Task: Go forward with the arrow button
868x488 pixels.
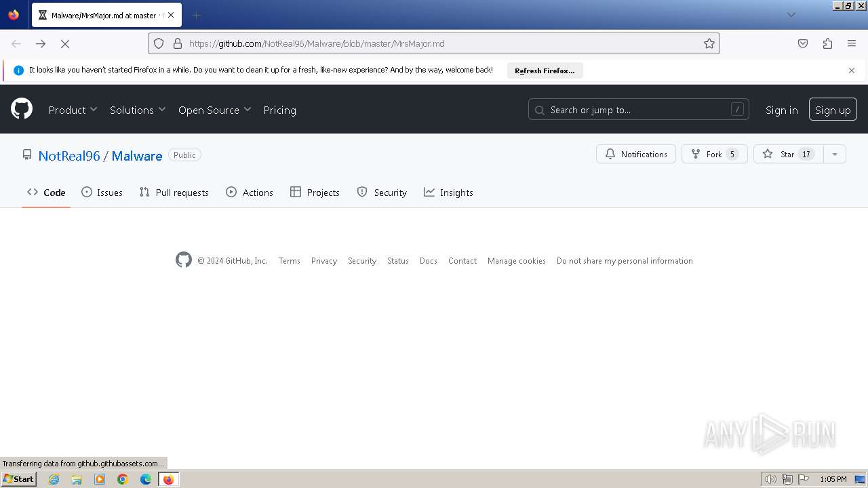Action: tap(41, 43)
